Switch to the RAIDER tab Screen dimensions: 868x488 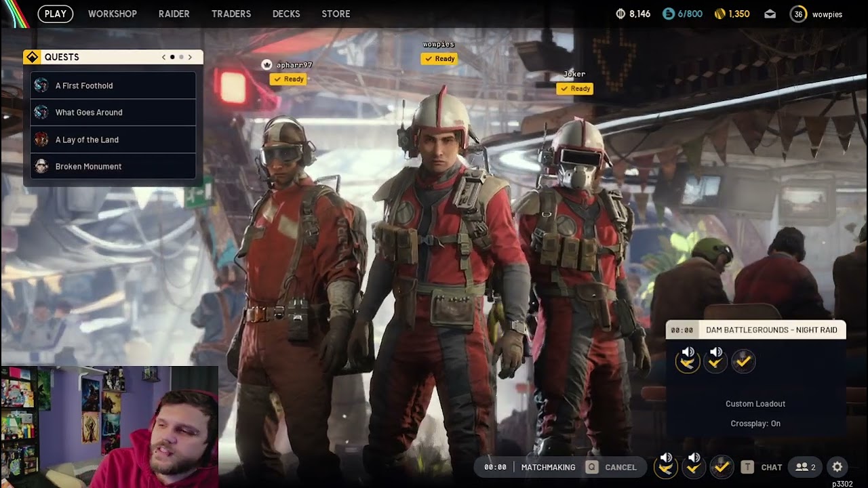[x=174, y=14]
